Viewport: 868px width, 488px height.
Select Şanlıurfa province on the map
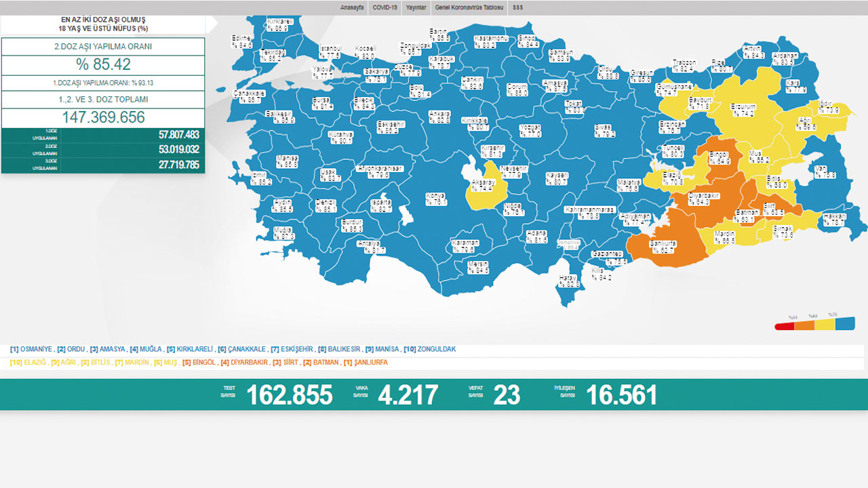point(663,246)
